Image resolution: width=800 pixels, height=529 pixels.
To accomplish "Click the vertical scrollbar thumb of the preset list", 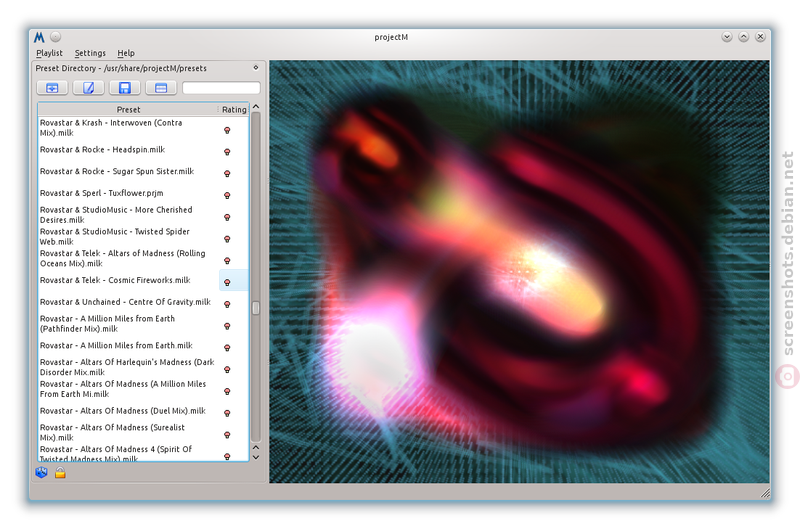I will 256,308.
